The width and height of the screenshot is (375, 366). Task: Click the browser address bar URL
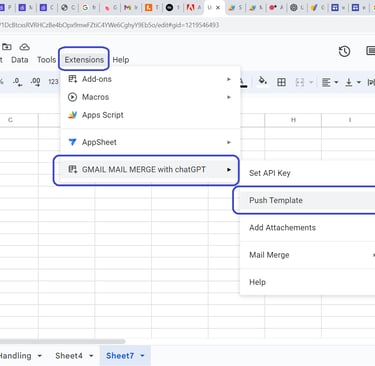(x=110, y=25)
